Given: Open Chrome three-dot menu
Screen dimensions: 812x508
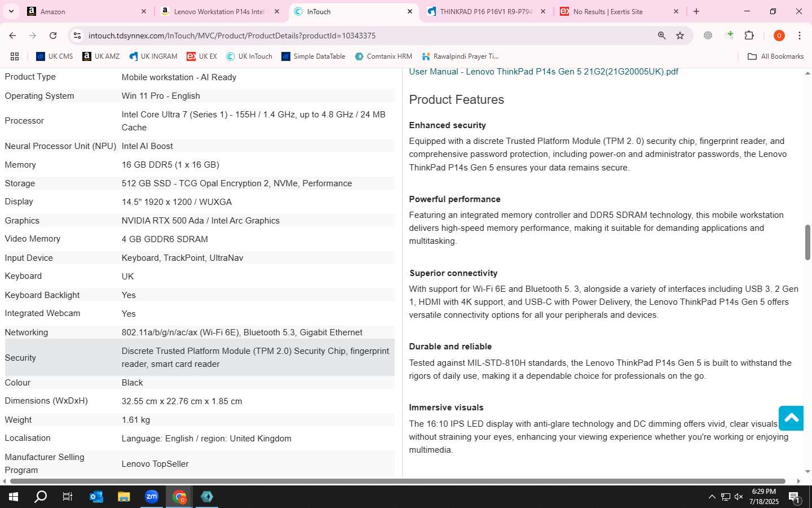Looking at the screenshot, I should click(x=799, y=36).
